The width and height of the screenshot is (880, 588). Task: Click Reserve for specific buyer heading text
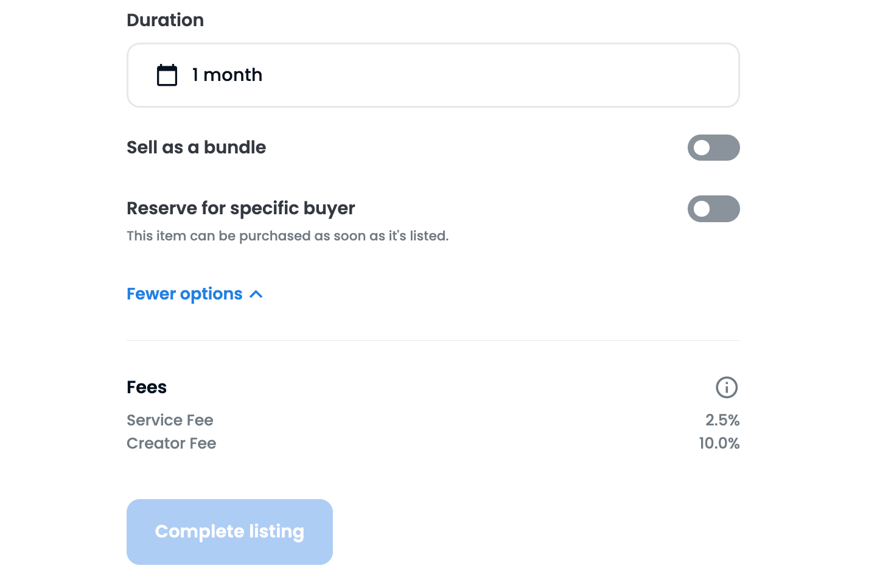click(x=240, y=208)
